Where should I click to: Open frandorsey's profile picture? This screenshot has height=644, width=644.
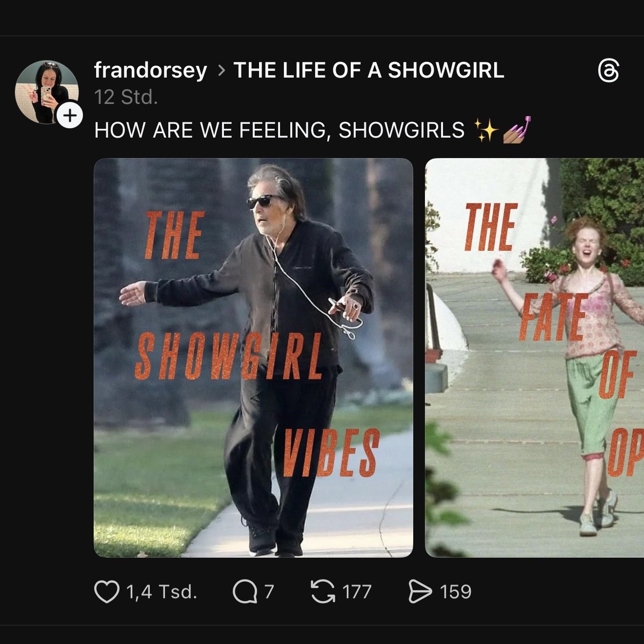pos(47,92)
